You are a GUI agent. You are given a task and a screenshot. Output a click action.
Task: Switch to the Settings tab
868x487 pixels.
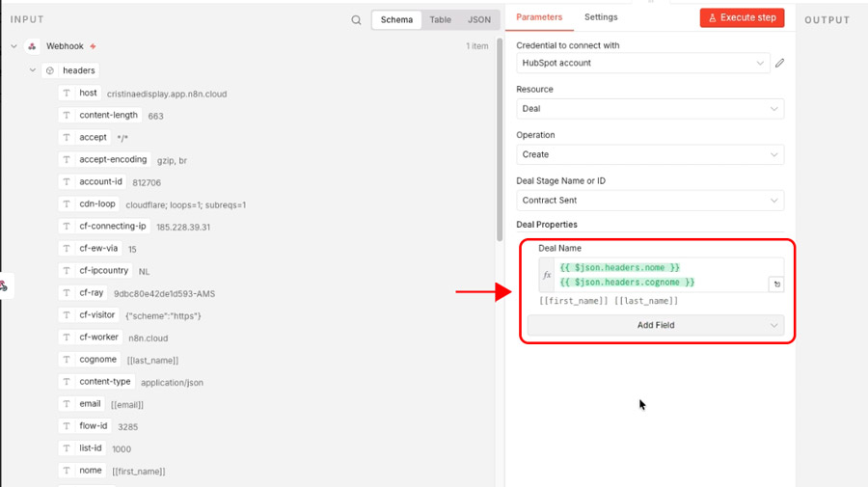click(601, 17)
